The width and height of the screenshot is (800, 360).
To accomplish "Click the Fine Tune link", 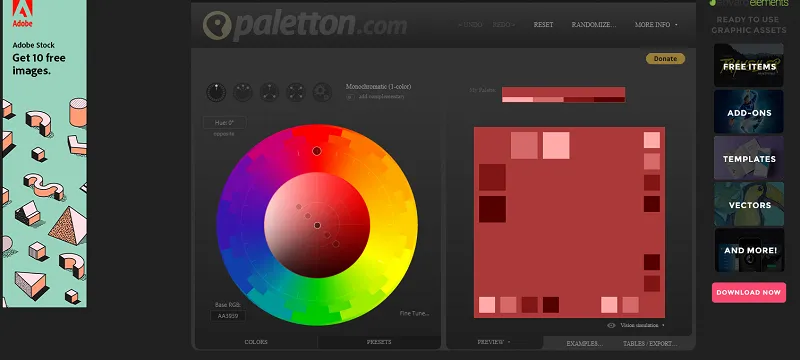I will pos(414,314).
